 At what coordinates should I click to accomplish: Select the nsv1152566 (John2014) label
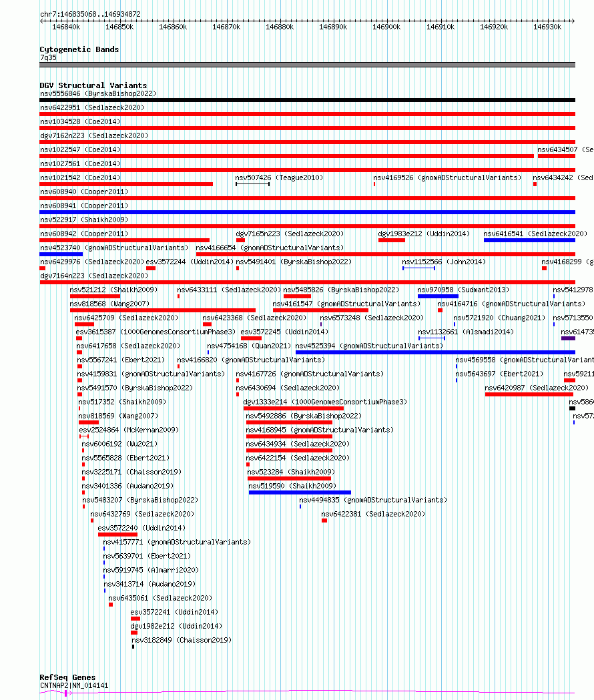[x=444, y=262]
